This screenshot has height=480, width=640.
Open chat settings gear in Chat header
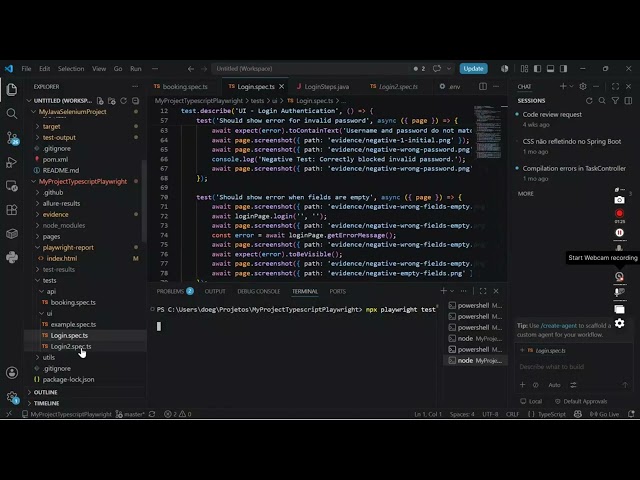pyautogui.click(x=583, y=87)
